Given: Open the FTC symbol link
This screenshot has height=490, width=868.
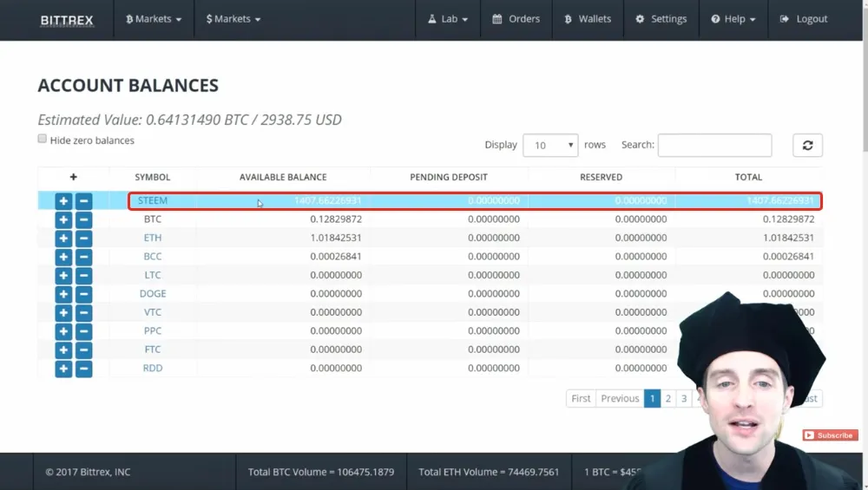Looking at the screenshot, I should pos(153,350).
